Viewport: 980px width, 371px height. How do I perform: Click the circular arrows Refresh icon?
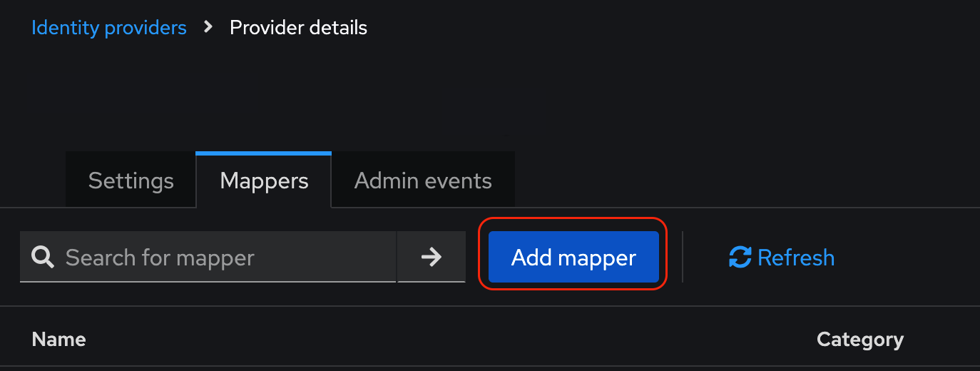pyautogui.click(x=740, y=257)
